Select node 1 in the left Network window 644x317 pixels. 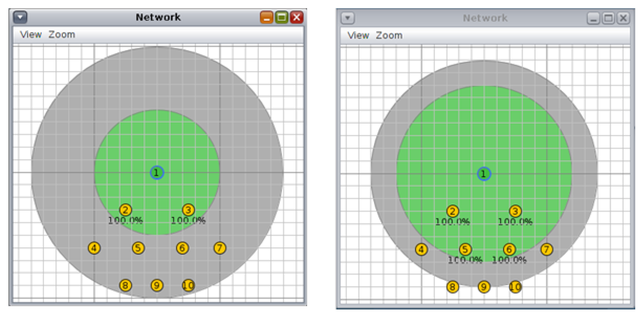pyautogui.click(x=157, y=173)
